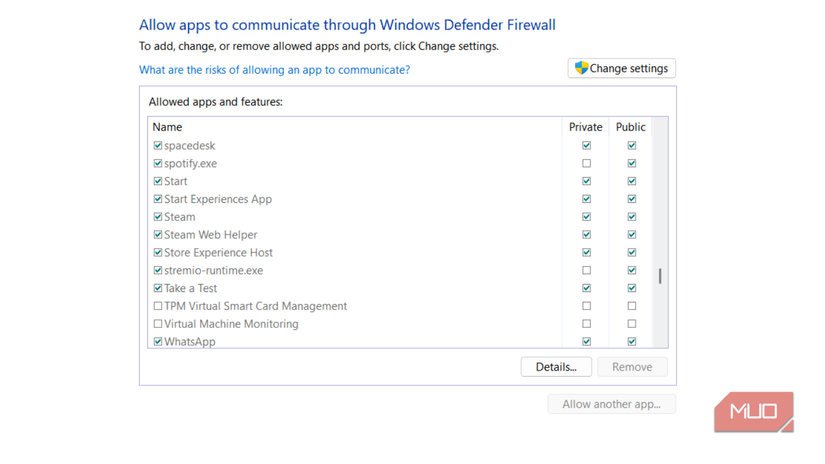Click the Details... button
Image resolution: width=825 pixels, height=464 pixels.
(556, 367)
